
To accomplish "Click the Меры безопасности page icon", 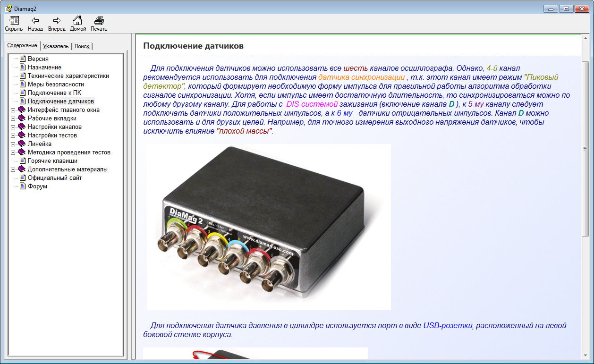I will click(x=22, y=85).
